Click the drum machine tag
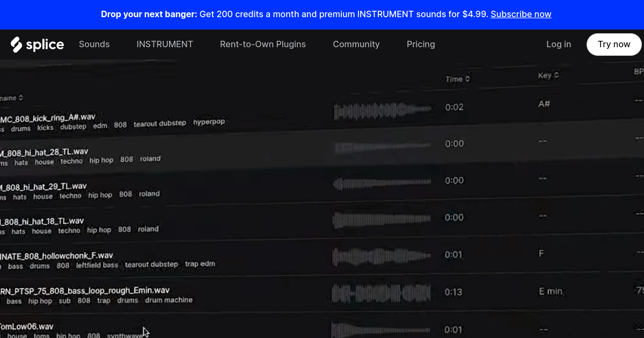The height and width of the screenshot is (338, 644). 169,300
